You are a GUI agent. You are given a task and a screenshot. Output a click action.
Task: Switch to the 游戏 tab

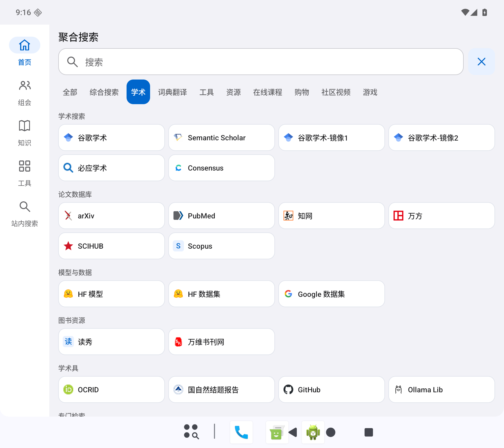click(370, 92)
